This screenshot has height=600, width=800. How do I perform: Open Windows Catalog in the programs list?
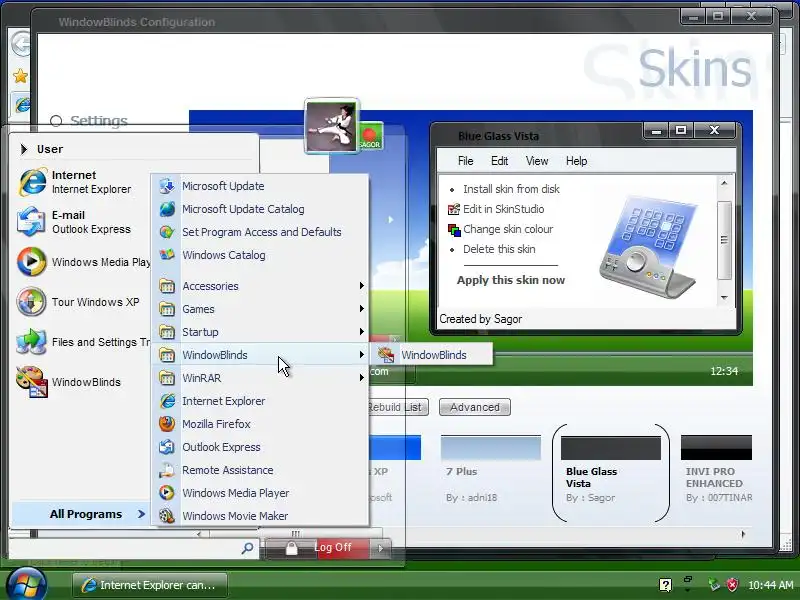coord(260,255)
